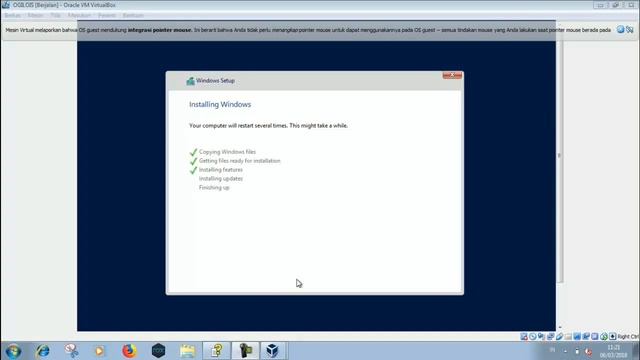Click the red flagged tray icon next to the clock
The height and width of the screenshot is (360, 640).
coord(588,351)
